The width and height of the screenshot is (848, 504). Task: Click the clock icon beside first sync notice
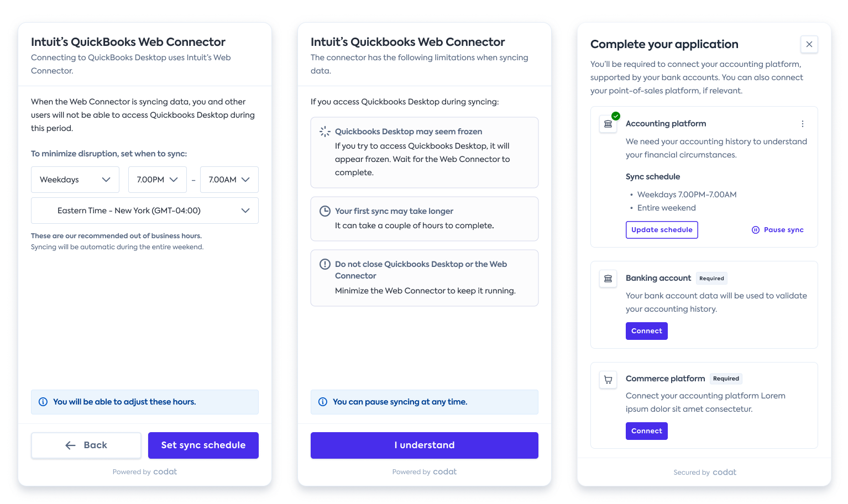[x=324, y=211]
